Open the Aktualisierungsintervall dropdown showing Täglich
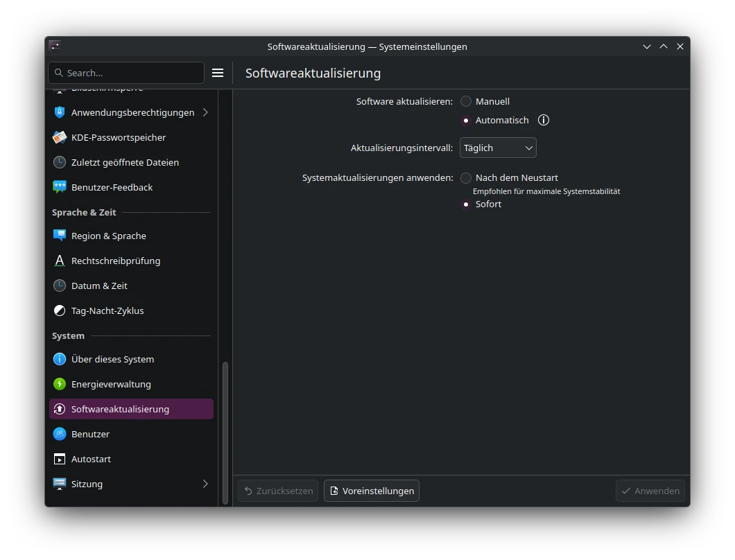The width and height of the screenshot is (735, 560). (497, 148)
